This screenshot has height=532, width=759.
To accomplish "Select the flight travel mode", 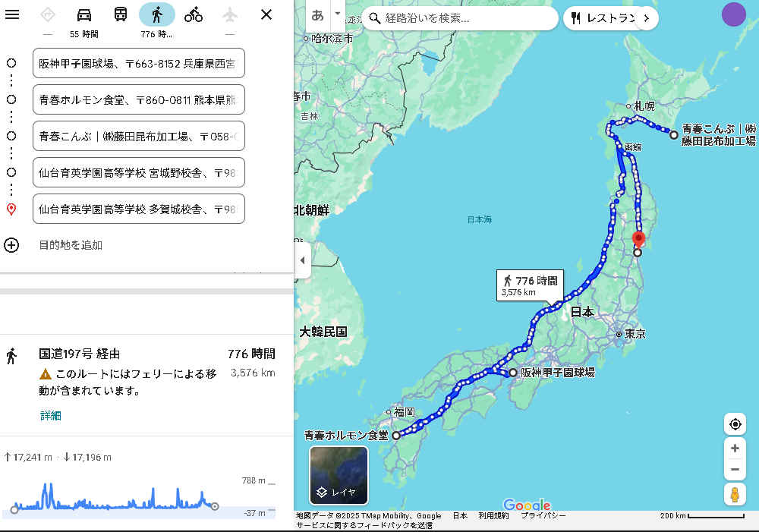I will click(x=230, y=14).
